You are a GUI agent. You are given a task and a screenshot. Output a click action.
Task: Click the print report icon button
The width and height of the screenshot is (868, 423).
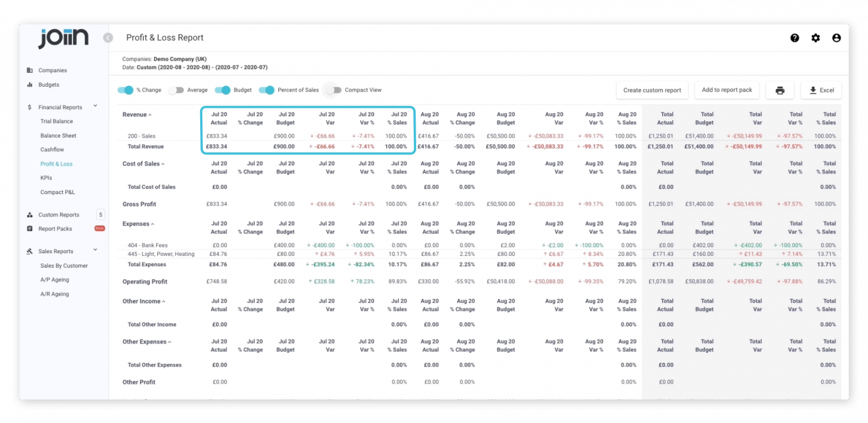point(780,91)
